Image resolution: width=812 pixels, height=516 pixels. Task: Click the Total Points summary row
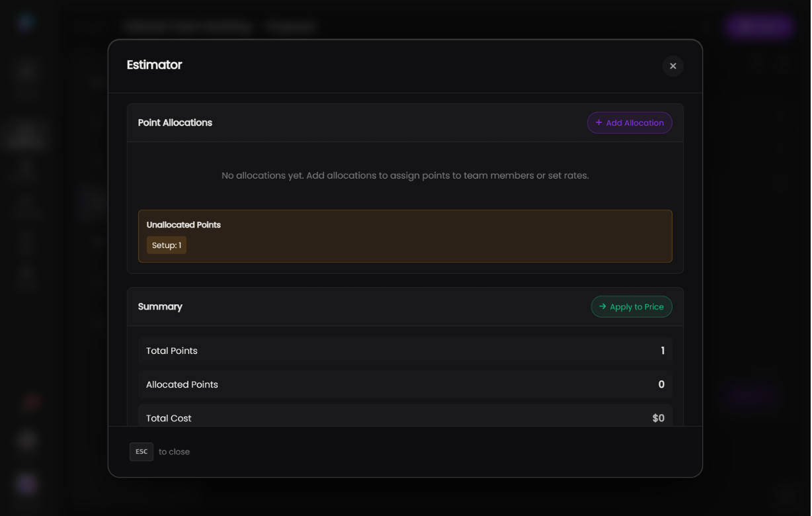click(405, 351)
